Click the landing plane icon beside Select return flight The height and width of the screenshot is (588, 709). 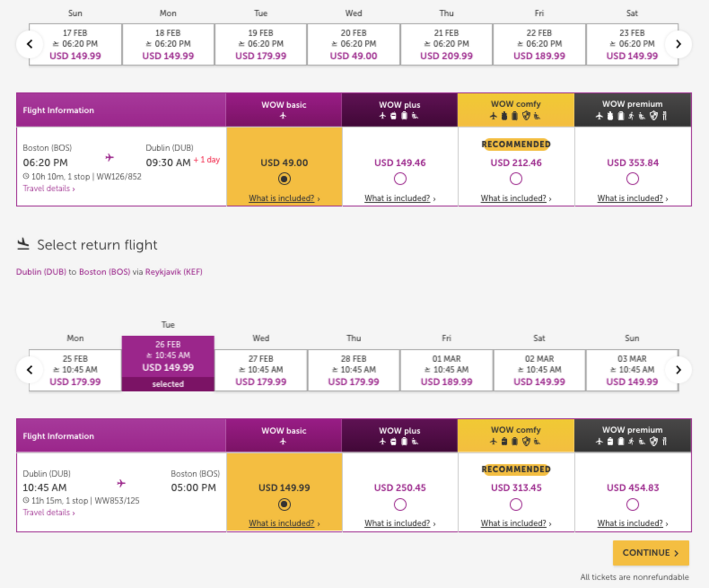[23, 244]
